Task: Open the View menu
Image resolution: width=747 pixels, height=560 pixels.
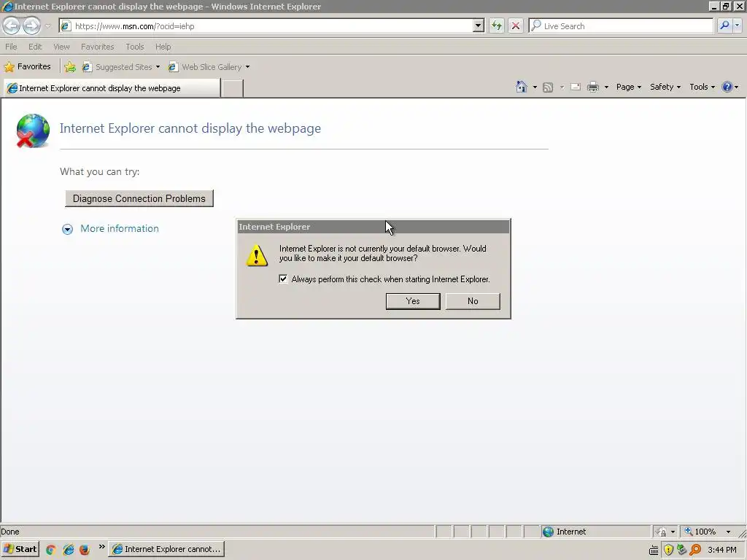Action: [x=61, y=47]
